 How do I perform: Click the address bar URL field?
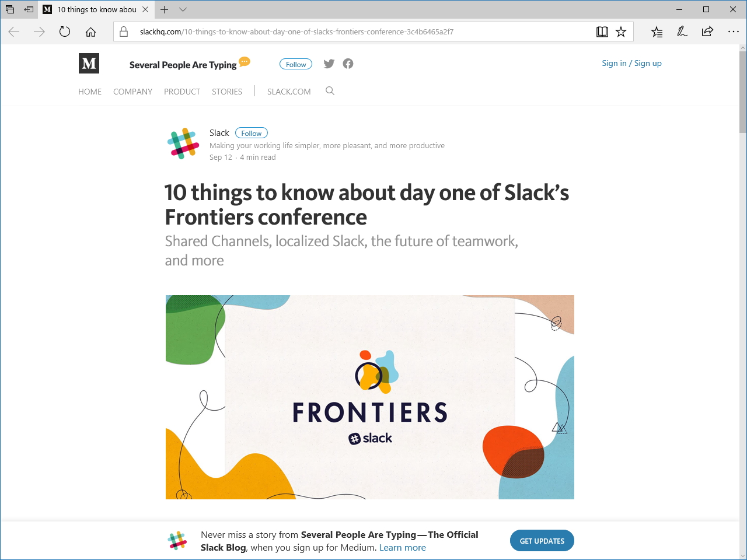(x=350, y=32)
